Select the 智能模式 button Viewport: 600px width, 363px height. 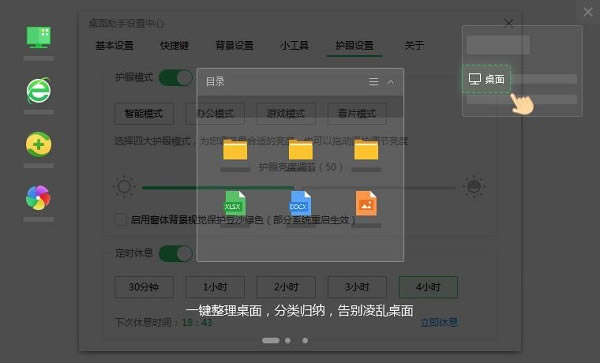pyautogui.click(x=144, y=114)
